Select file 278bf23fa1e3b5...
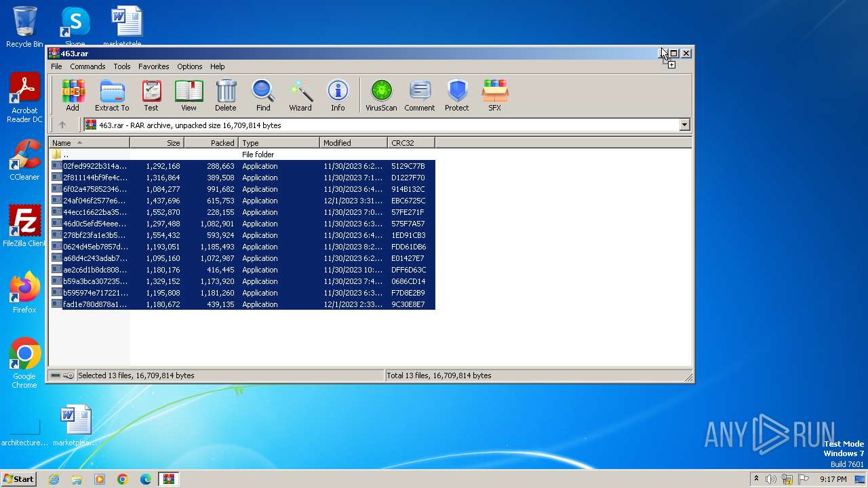 tap(242, 235)
